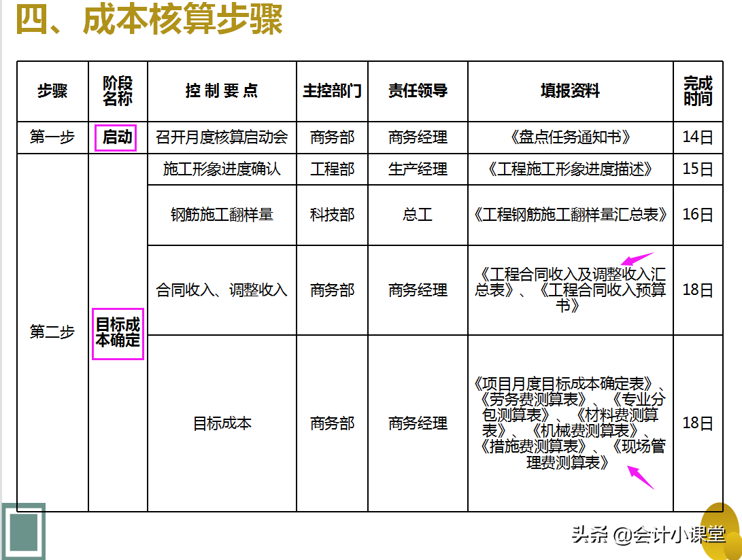Image resolution: width=742 pixels, height=560 pixels.
Task: Select the highlighted 启动 stage label
Action: (x=115, y=137)
